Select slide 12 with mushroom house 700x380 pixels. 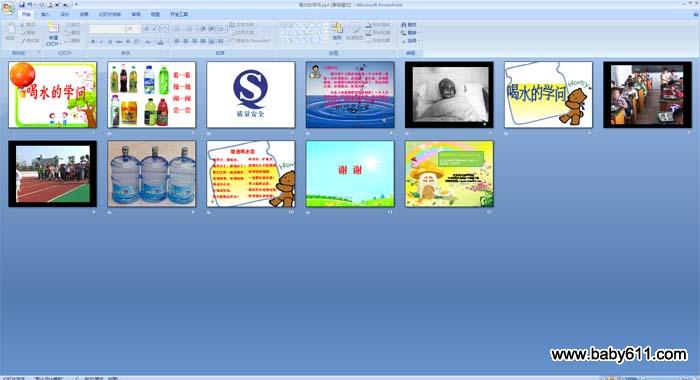(x=449, y=174)
